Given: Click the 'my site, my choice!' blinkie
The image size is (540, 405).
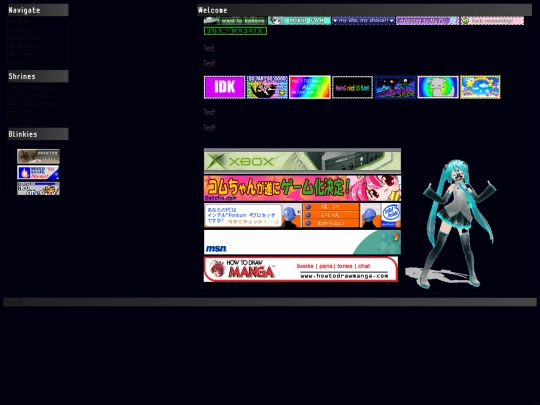Looking at the screenshot, I should 363,21.
